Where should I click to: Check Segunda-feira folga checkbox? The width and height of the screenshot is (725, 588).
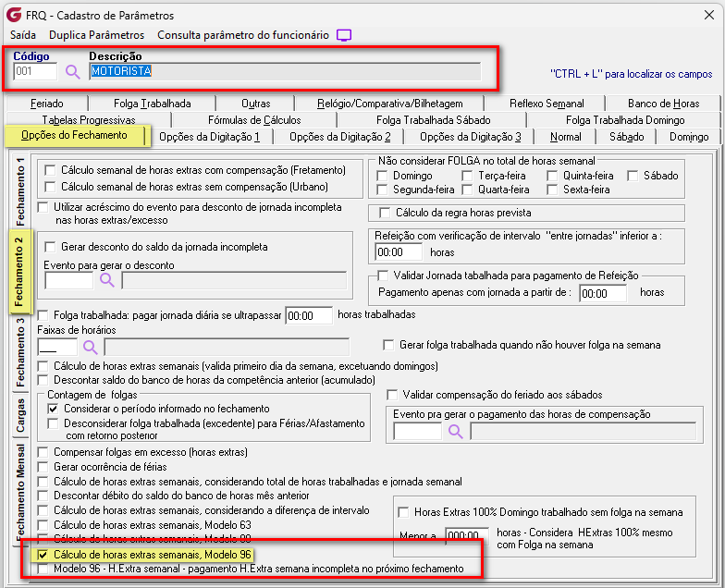(x=382, y=190)
